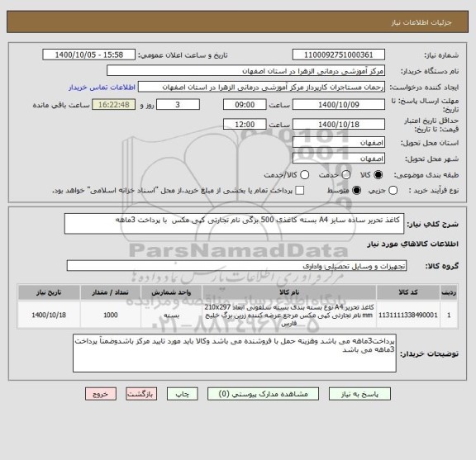
Task: Click the تاریخ نیاز column header
Action: click(49, 292)
